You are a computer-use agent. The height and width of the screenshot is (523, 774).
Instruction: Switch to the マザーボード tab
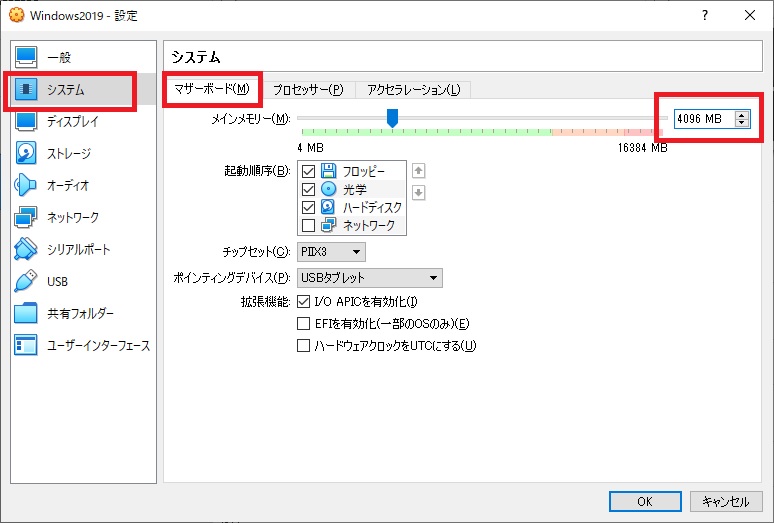click(x=212, y=89)
